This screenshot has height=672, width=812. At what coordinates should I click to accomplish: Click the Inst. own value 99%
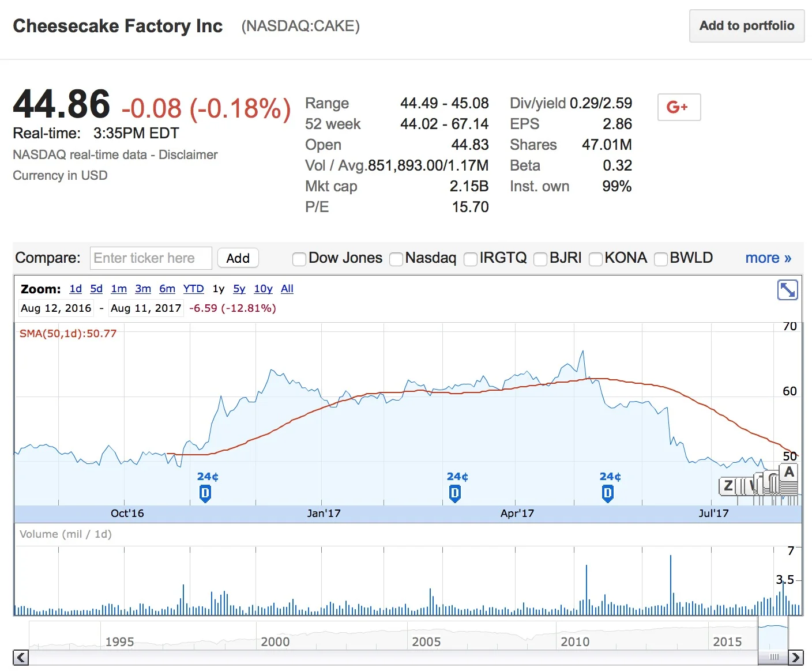(x=616, y=187)
